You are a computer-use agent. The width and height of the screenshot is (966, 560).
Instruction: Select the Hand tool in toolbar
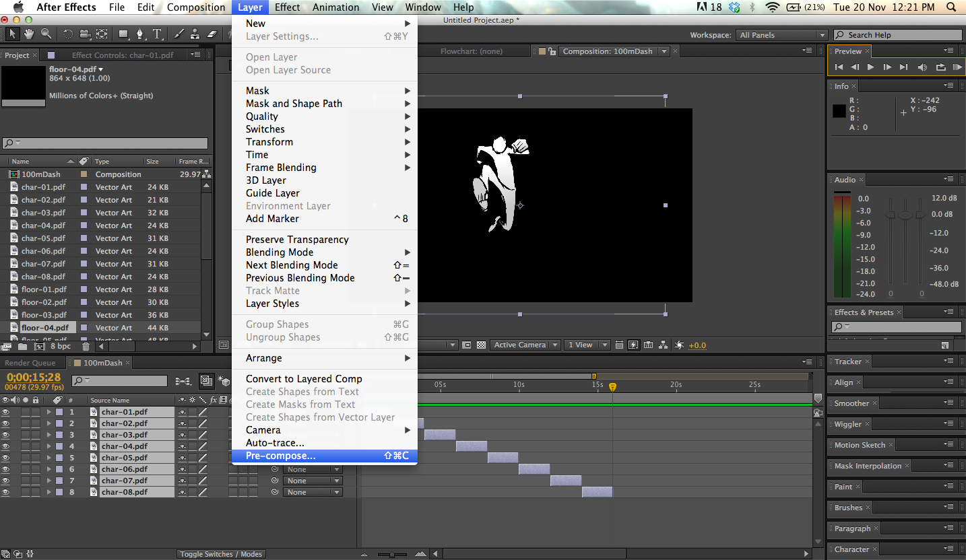(30, 34)
